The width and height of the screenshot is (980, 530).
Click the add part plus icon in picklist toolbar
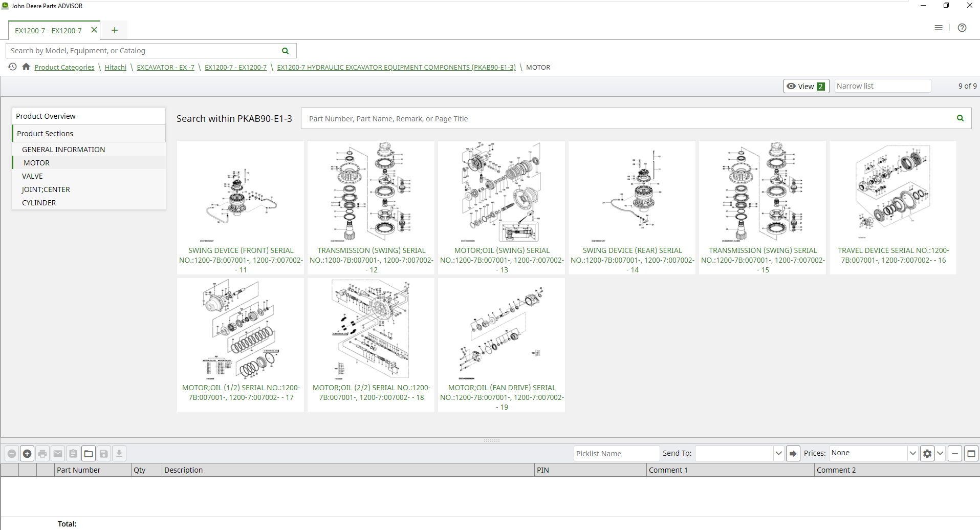point(27,454)
